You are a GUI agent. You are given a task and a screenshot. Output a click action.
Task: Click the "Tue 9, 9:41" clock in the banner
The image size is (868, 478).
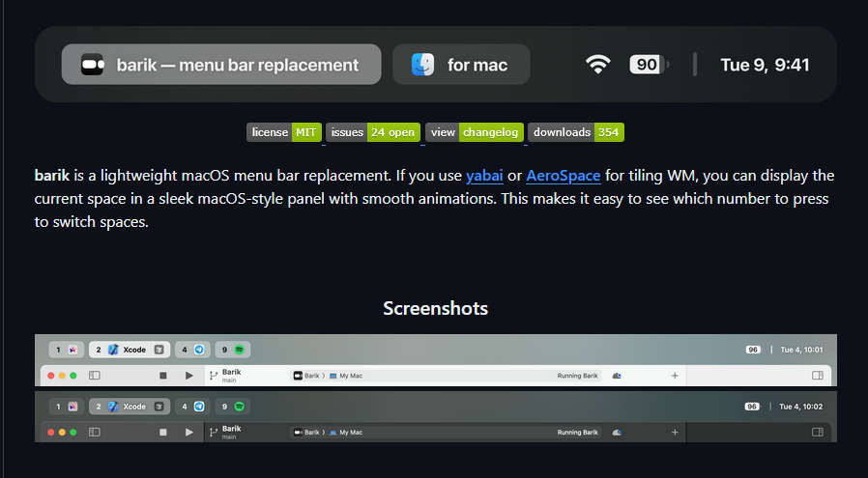(765, 65)
